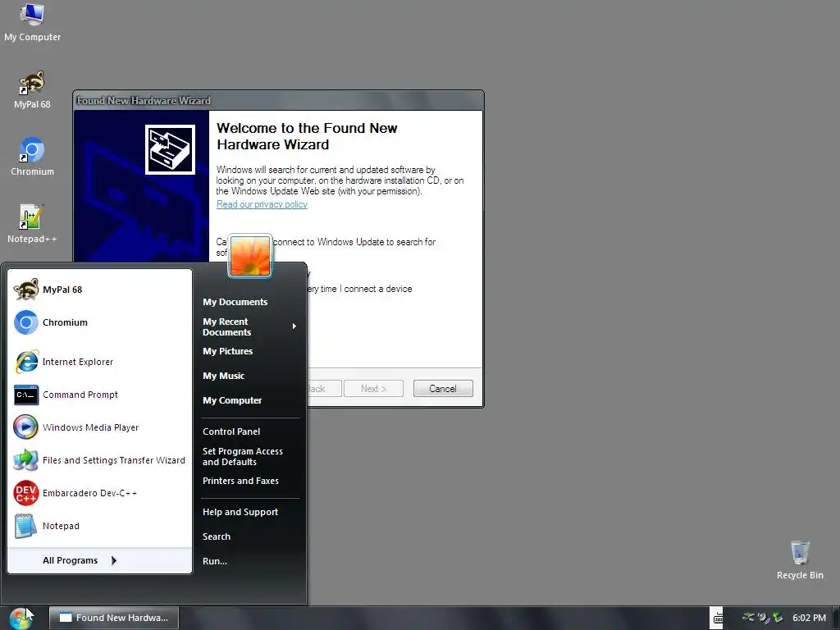
Task: Click the green-arrow device tray icon
Action: 778,618
